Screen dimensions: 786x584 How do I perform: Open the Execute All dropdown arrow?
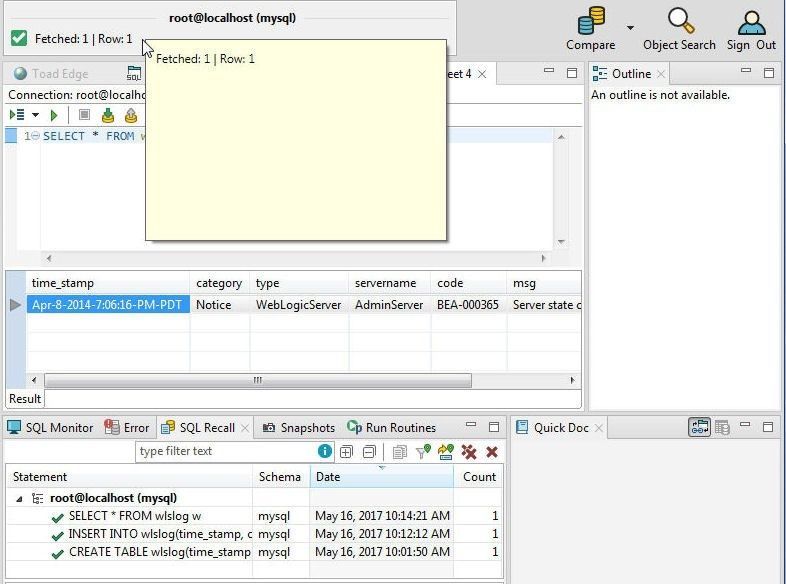point(35,115)
